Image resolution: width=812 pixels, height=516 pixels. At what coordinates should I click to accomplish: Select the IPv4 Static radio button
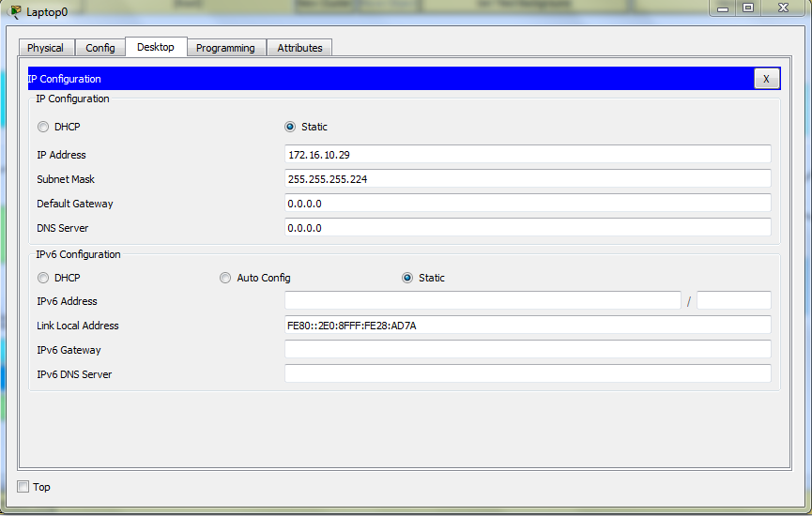pyautogui.click(x=290, y=127)
